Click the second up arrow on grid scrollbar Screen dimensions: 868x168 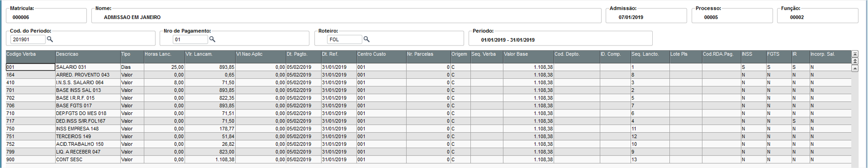click(855, 61)
